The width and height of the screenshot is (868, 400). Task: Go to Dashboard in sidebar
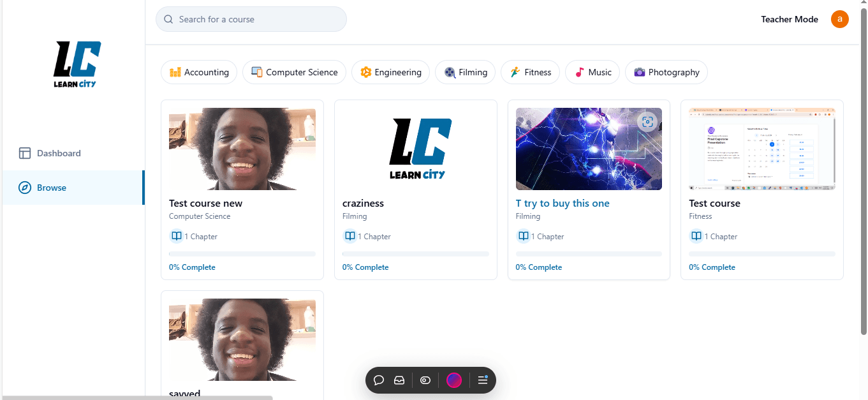(58, 153)
